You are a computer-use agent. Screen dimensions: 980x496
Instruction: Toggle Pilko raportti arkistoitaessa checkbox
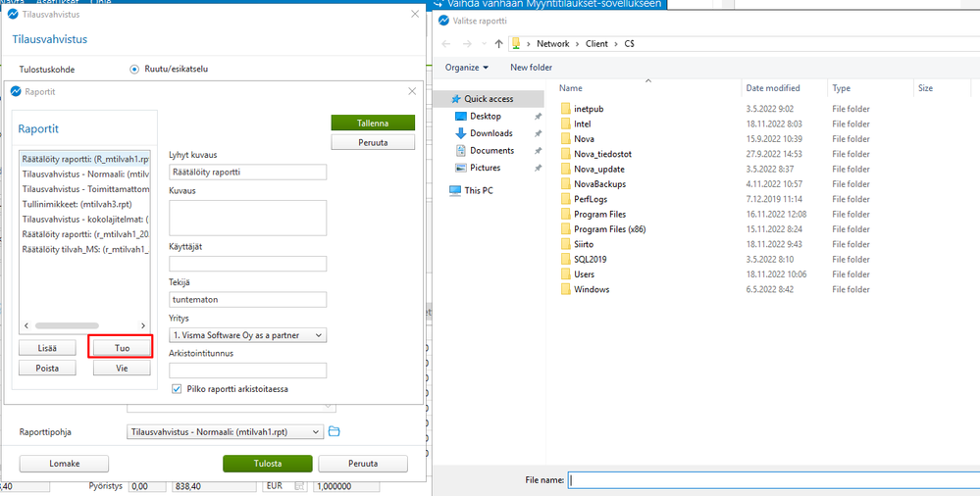pyautogui.click(x=177, y=388)
